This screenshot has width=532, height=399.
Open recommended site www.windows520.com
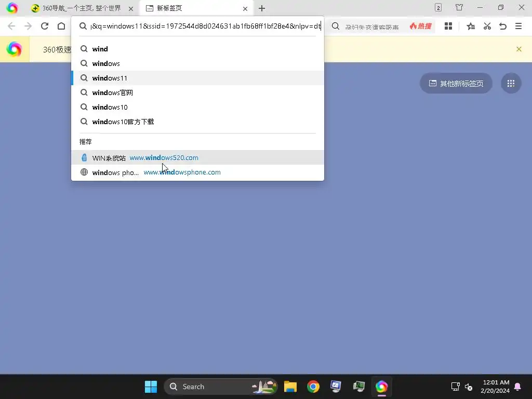[197, 158]
